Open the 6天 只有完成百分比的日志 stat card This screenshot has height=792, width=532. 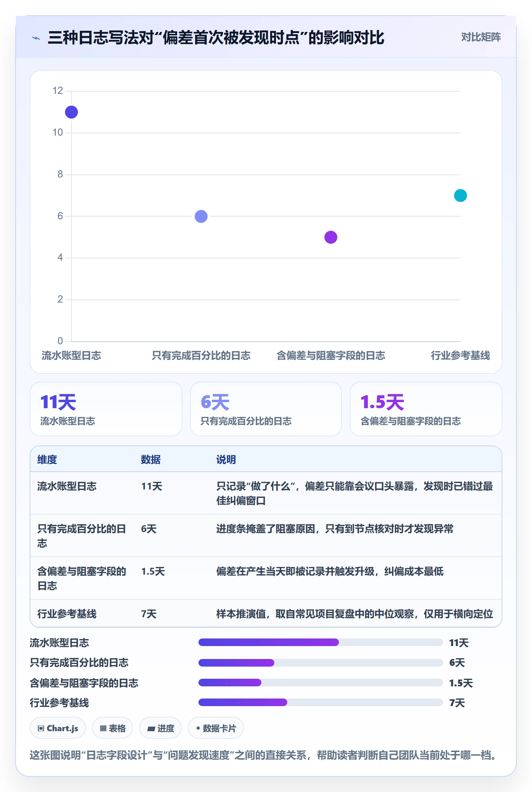click(266, 409)
